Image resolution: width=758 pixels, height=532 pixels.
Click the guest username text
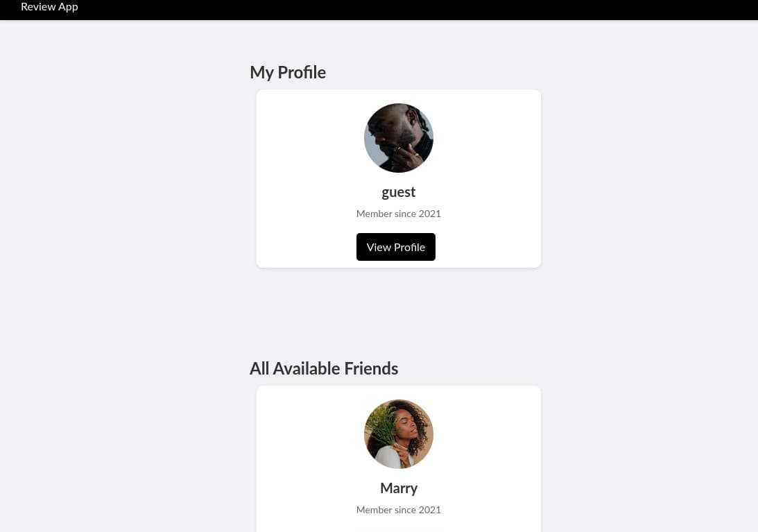pos(399,192)
